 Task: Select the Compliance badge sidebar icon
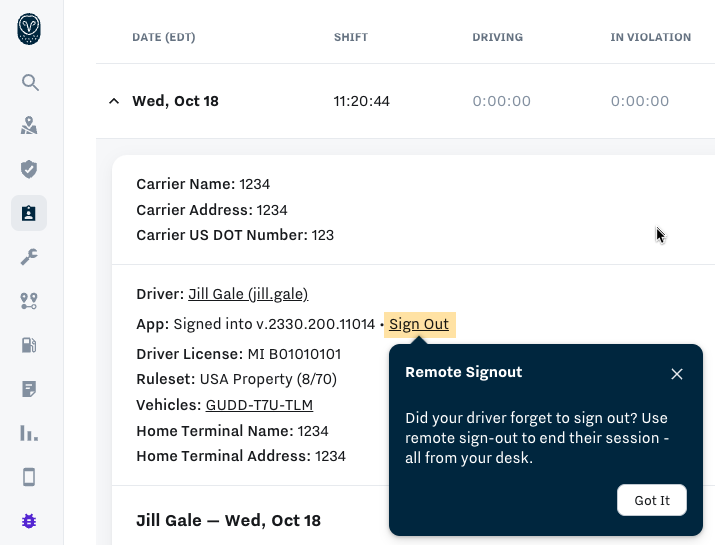[x=29, y=213]
